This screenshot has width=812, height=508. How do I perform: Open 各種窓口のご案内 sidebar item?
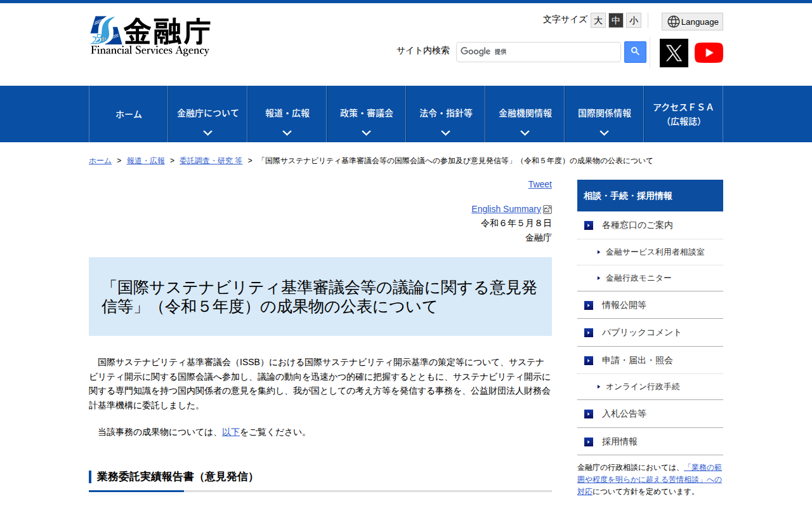coord(650,225)
